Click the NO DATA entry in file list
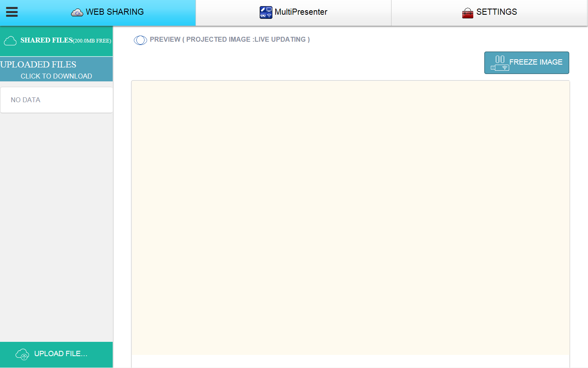 pyautogui.click(x=26, y=100)
